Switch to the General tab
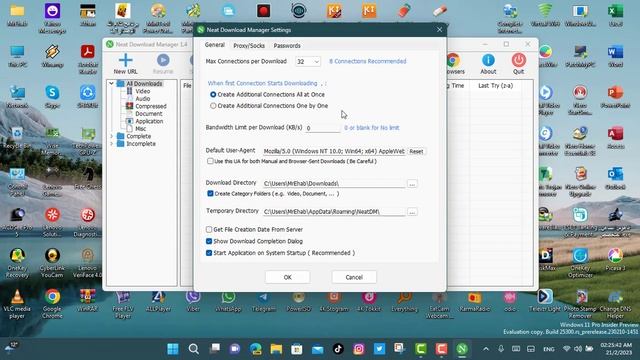640x360 pixels. pyautogui.click(x=215, y=45)
